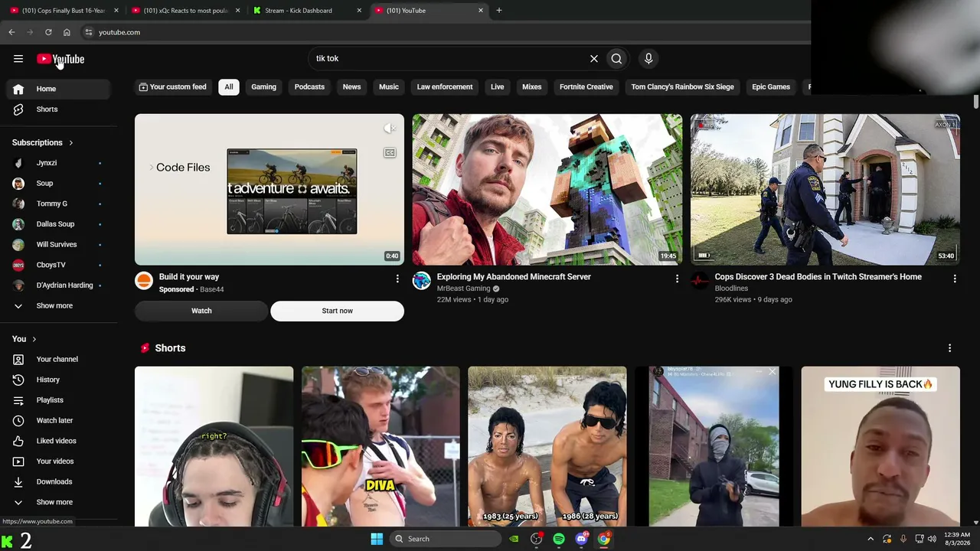The width and height of the screenshot is (980, 551).
Task: Open the Will Survives subscription channel
Action: [x=58, y=245]
